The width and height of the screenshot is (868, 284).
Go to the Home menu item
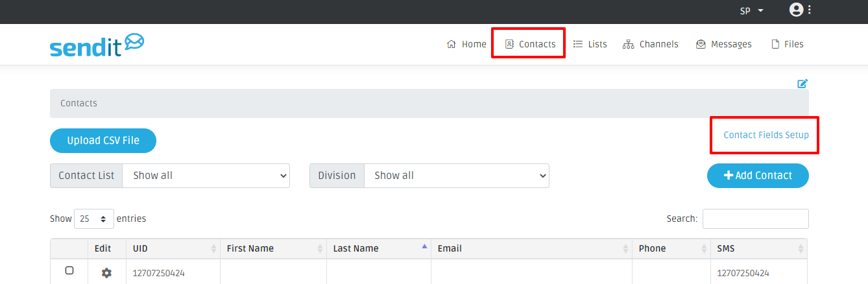[466, 44]
